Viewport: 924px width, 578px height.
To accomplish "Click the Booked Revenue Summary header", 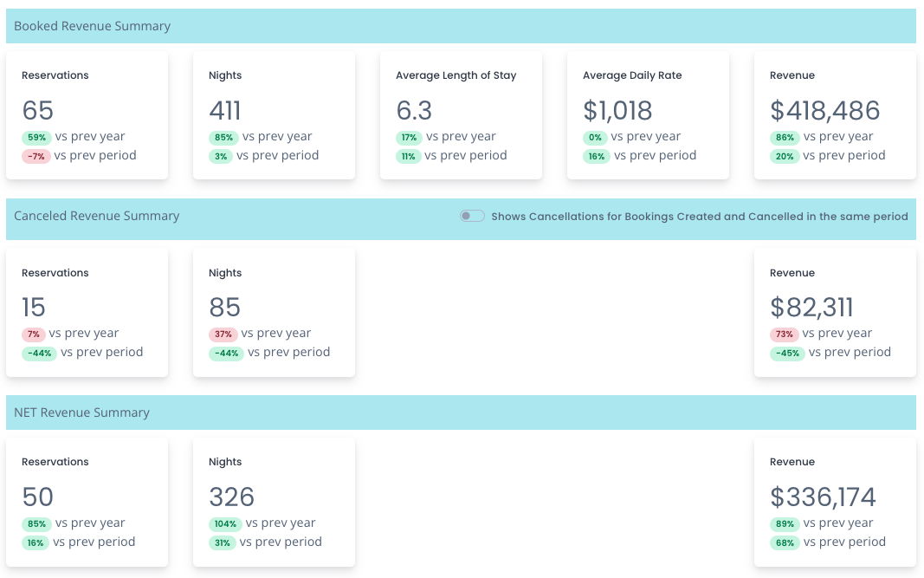I will 93,26.
